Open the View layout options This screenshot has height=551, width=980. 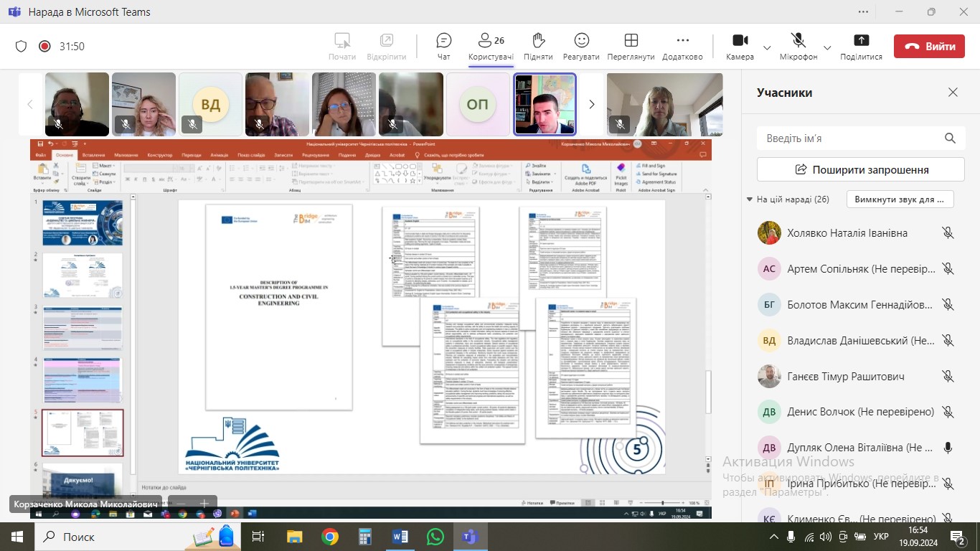coord(631,46)
